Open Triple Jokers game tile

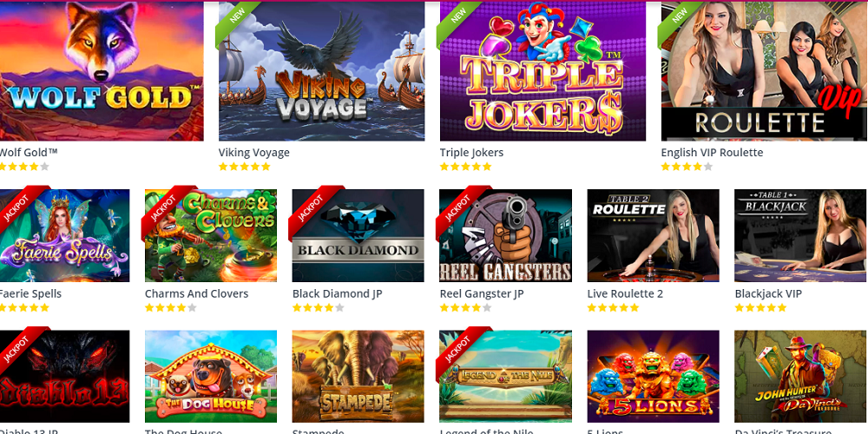(542, 71)
